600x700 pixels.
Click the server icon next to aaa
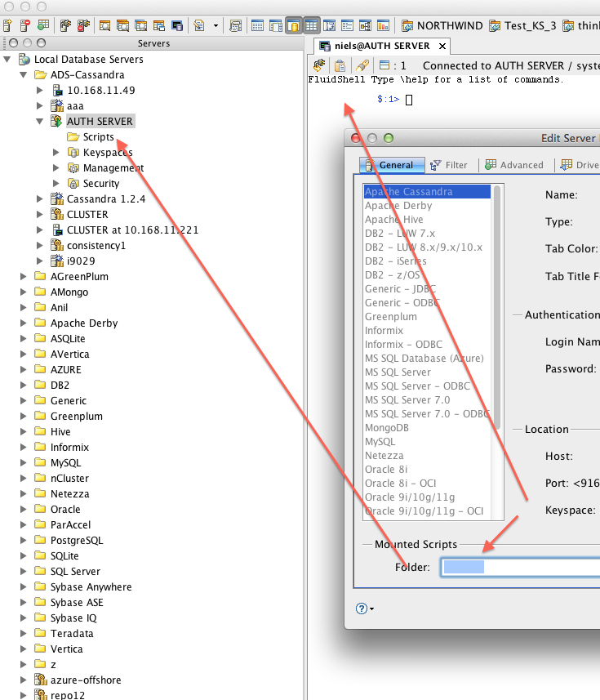pyautogui.click(x=56, y=106)
